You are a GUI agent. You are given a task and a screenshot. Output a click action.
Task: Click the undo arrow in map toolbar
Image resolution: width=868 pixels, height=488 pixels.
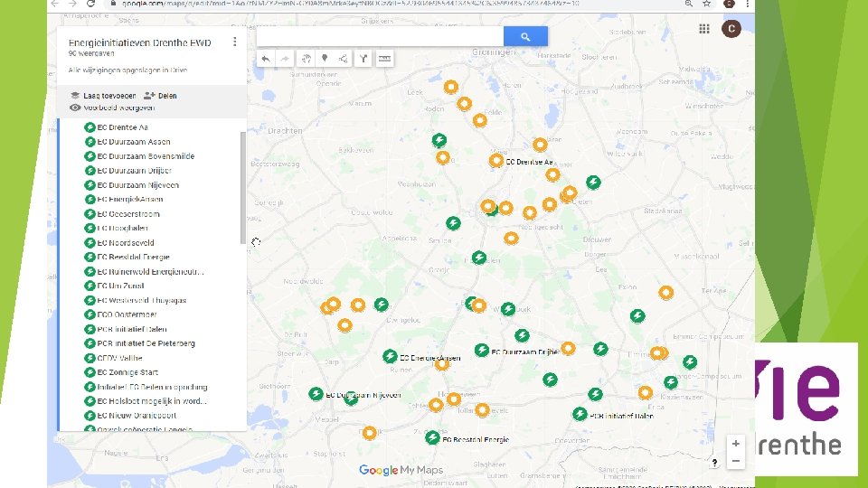point(266,59)
